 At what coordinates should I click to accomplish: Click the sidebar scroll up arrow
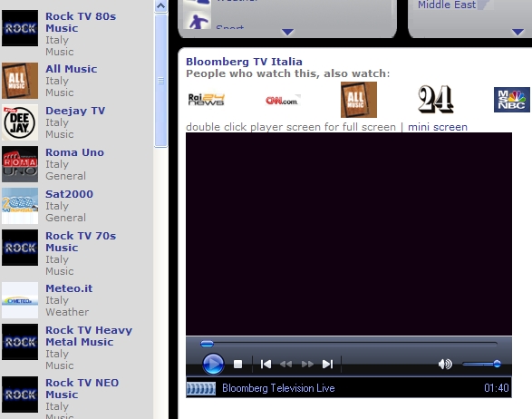pyautogui.click(x=160, y=5)
